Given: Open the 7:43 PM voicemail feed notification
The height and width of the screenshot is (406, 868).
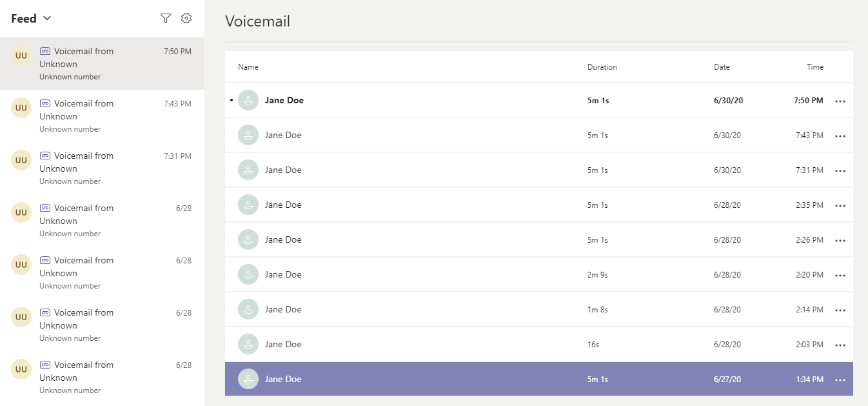Looking at the screenshot, I should pyautogui.click(x=102, y=116).
